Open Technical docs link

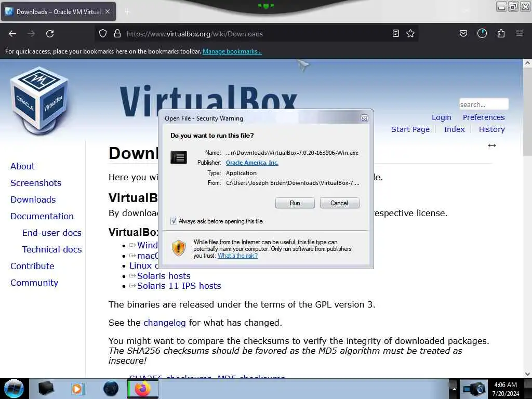pyautogui.click(x=52, y=249)
